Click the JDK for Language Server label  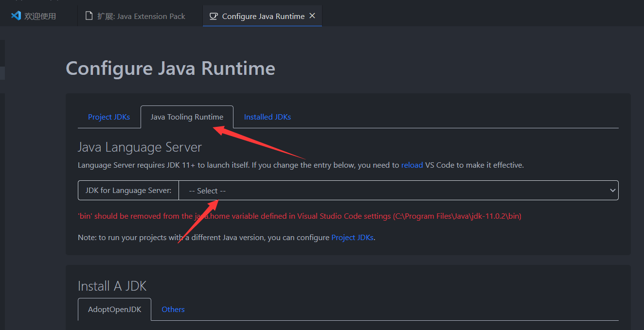128,191
